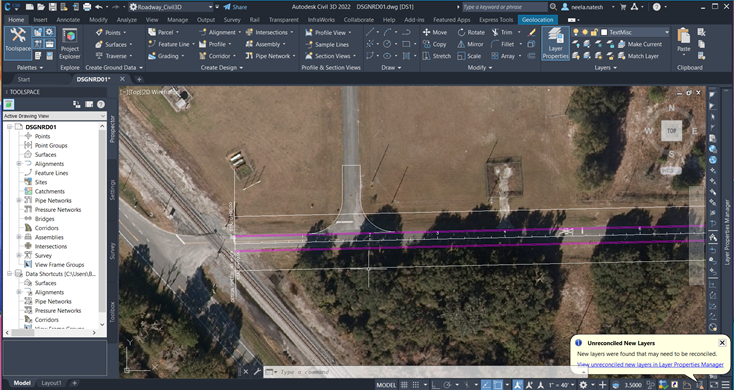The image size is (734, 390).
Task: Select the Move tool
Action: [x=435, y=32]
